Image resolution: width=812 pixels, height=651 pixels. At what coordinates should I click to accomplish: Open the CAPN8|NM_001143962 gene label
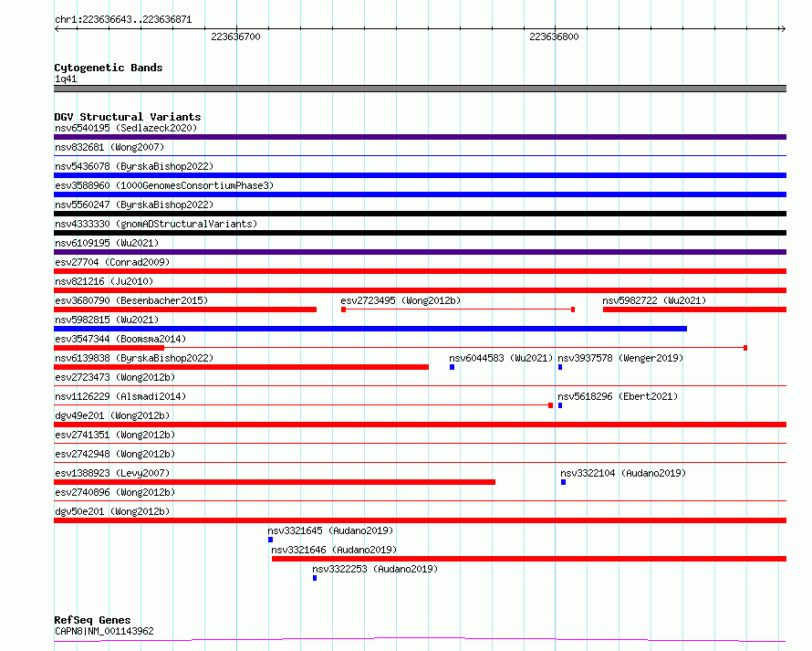104,631
